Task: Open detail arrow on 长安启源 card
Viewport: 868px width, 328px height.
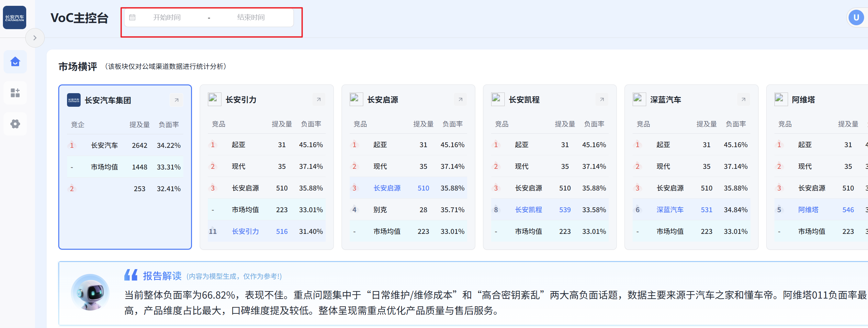Action: point(460,99)
